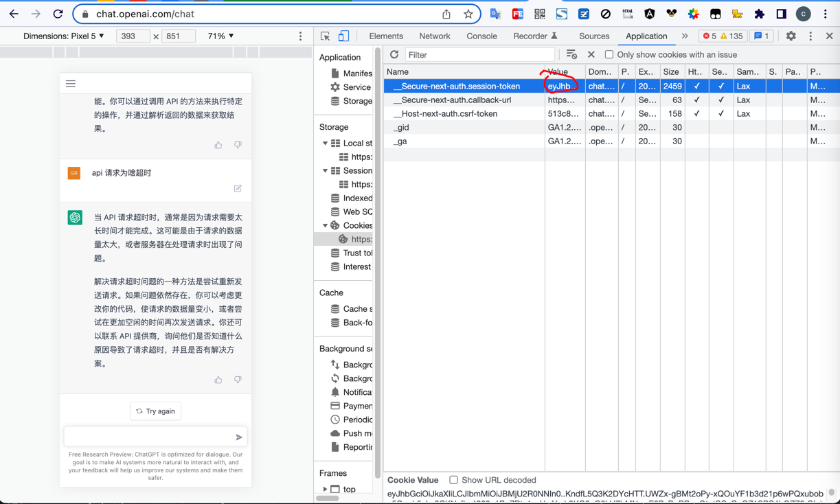Click the browser back arrow
Screen dimensions: 840x504
(14, 14)
